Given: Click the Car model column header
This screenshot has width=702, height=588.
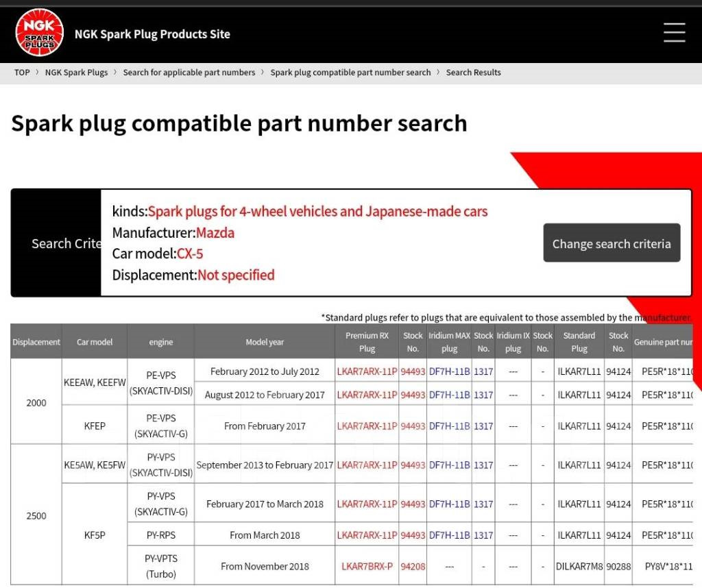Looking at the screenshot, I should pyautogui.click(x=95, y=342).
